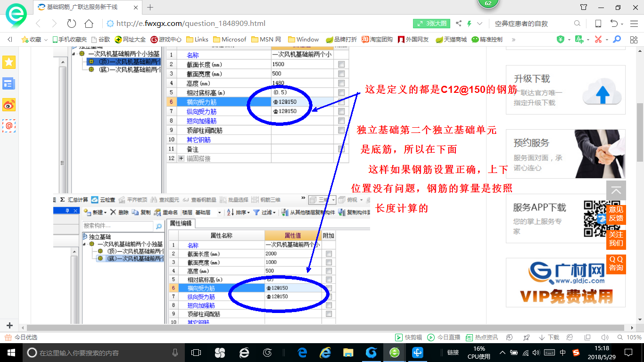Click the 空鼻症患者的自救 search box
The image size is (644, 362).
532,24
